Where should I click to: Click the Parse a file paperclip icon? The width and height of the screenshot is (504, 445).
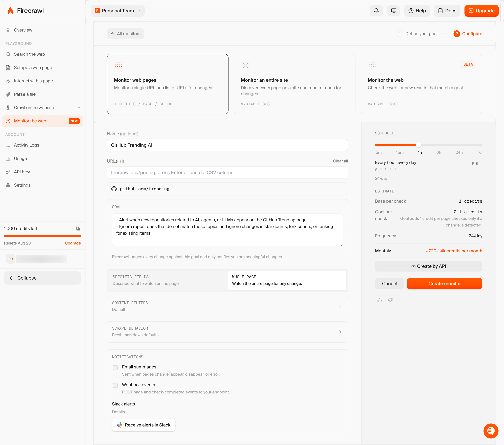click(8, 94)
